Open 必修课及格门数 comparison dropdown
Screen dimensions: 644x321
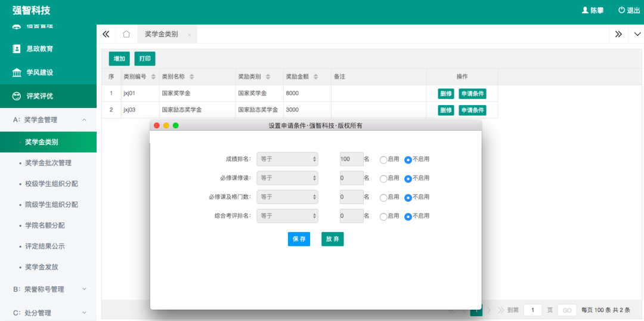coord(287,197)
